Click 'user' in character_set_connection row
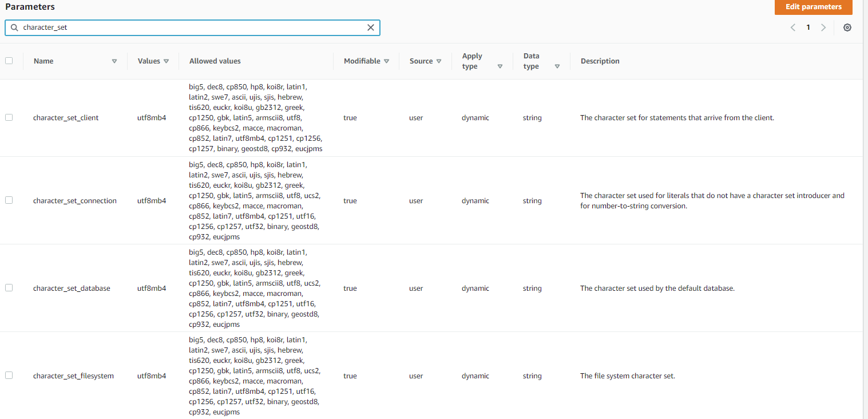868x419 pixels. [416, 201]
